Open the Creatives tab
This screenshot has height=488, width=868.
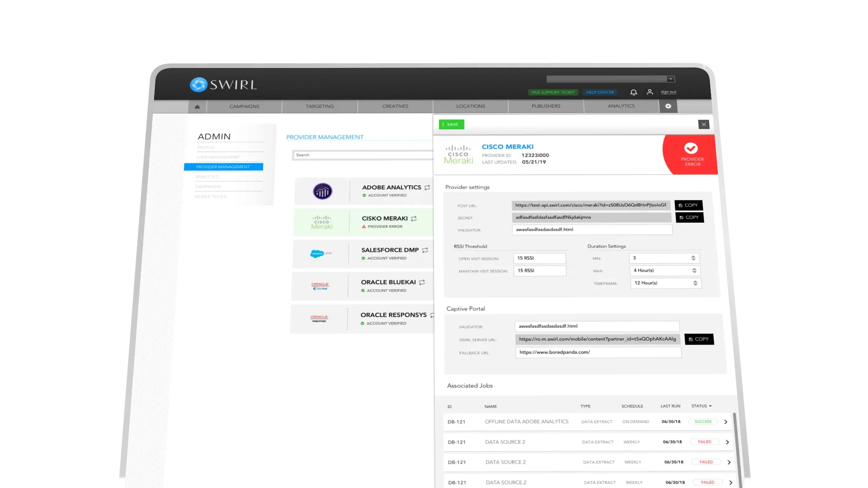tap(395, 106)
